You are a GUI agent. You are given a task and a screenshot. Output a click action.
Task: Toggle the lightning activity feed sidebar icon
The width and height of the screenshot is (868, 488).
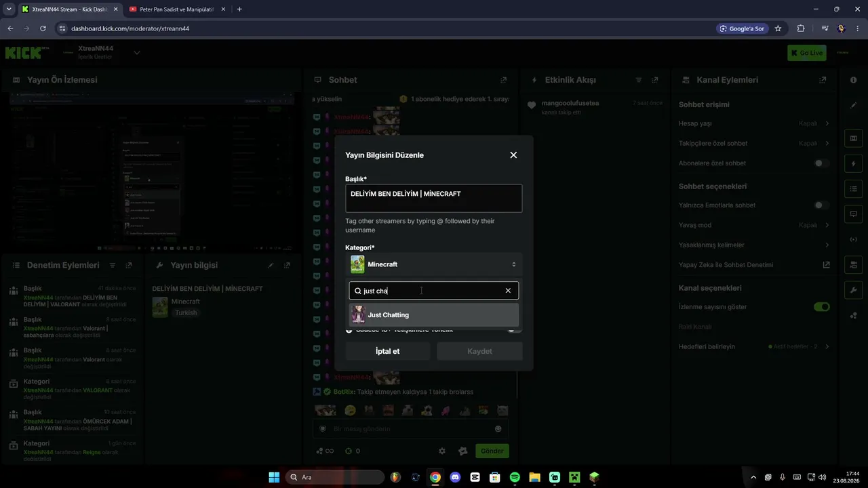[853, 163]
